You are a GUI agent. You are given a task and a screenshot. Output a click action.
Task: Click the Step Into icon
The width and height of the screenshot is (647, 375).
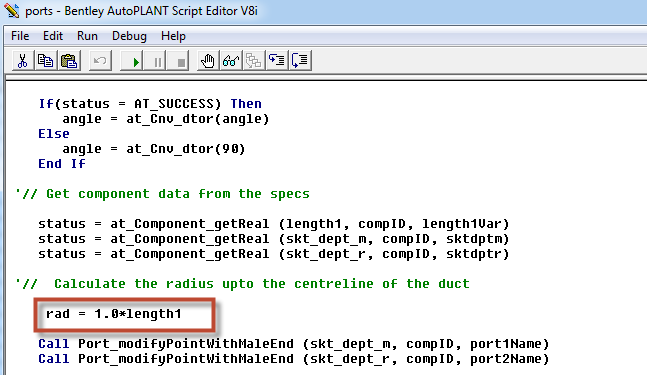click(x=276, y=61)
